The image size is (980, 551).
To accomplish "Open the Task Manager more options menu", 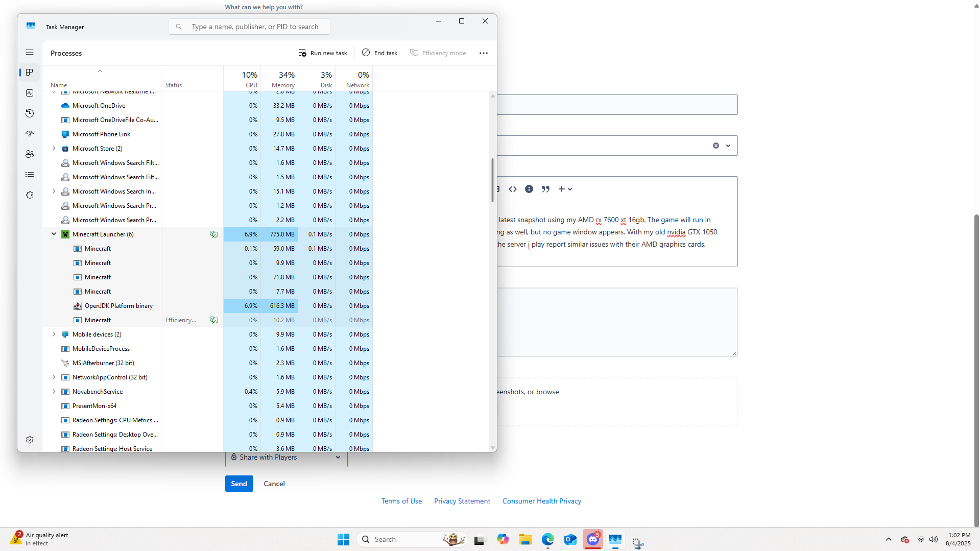I will click(484, 53).
